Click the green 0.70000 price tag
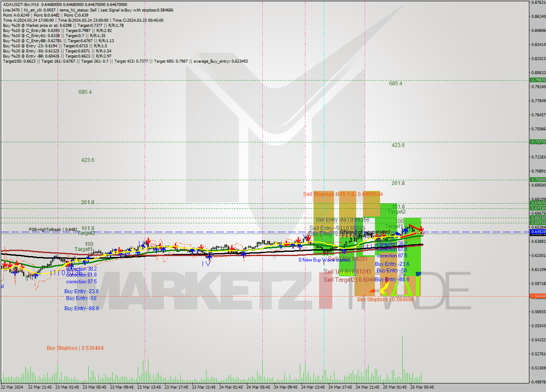The image size is (546, 392). point(537,180)
